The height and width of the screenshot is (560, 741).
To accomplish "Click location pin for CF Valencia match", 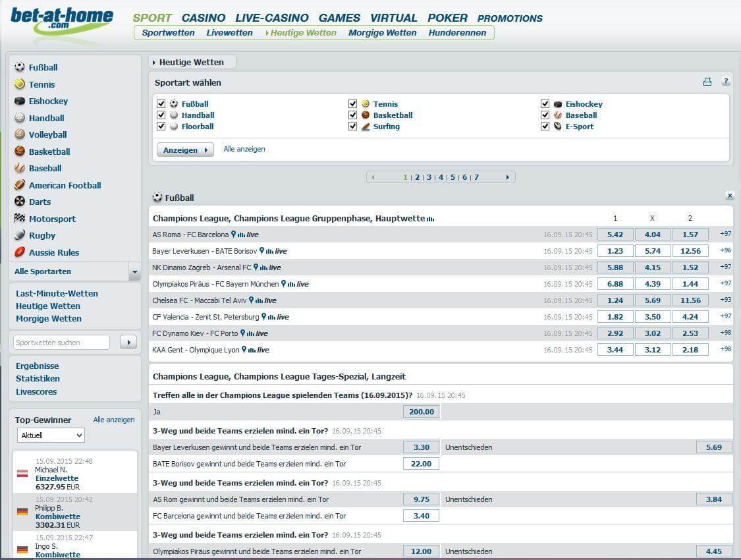I will [263, 317].
